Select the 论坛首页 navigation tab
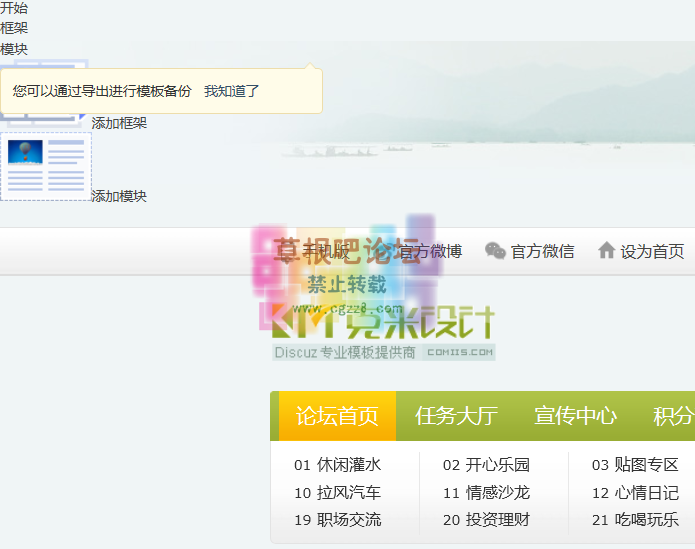 click(337, 416)
